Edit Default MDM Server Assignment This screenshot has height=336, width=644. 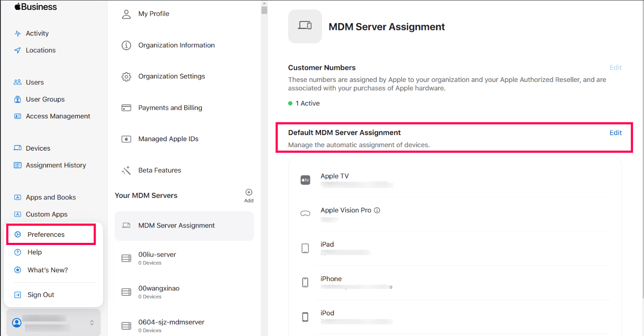pos(615,133)
